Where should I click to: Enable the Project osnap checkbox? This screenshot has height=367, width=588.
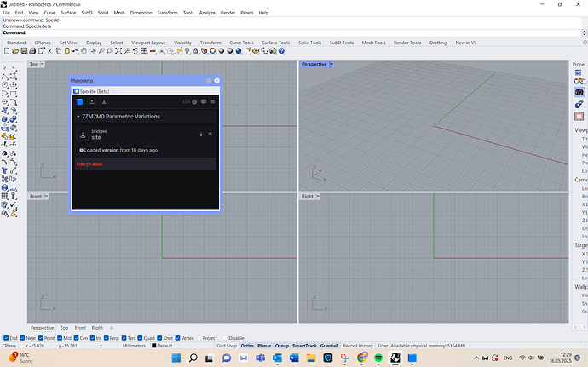point(199,338)
